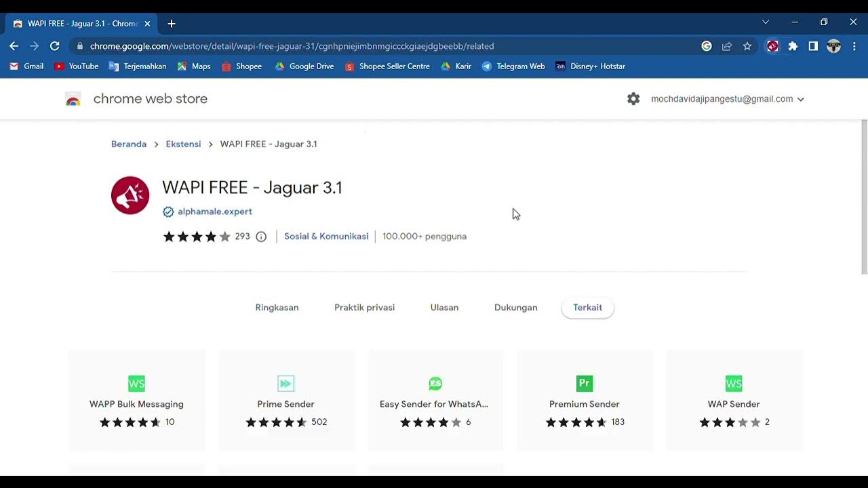Screen dimensions: 868x488
Task: Open the WAPI extension toolbar icon
Action: [772, 46]
